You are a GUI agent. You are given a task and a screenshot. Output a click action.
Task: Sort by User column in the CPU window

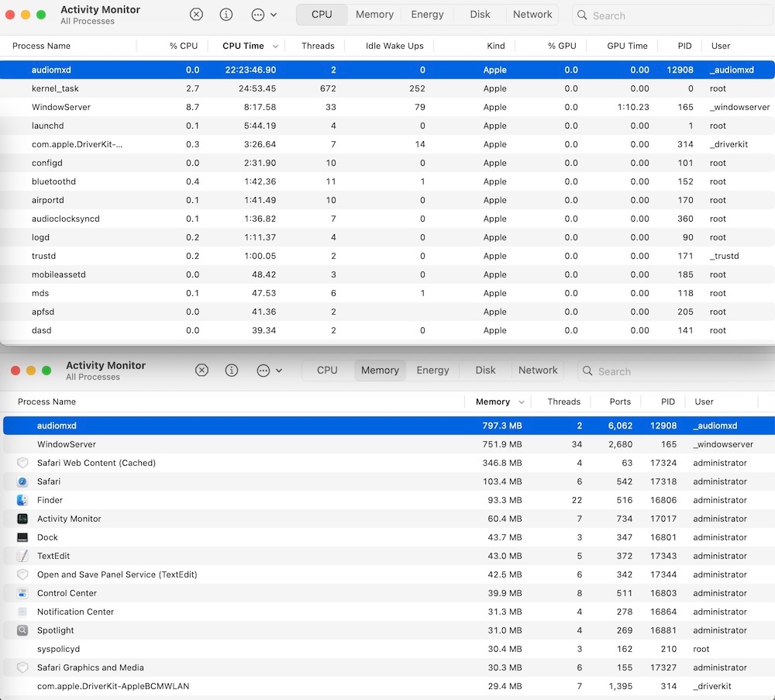738,46
